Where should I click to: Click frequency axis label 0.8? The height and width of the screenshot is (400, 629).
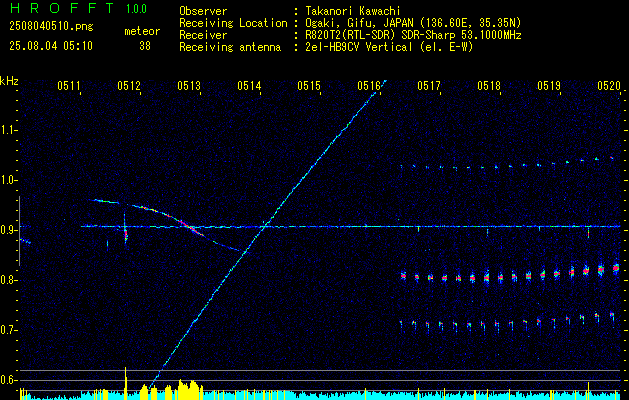[x=9, y=280]
